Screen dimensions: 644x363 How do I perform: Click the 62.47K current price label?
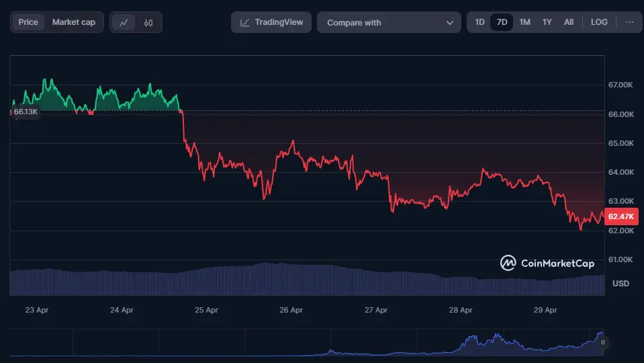click(621, 216)
